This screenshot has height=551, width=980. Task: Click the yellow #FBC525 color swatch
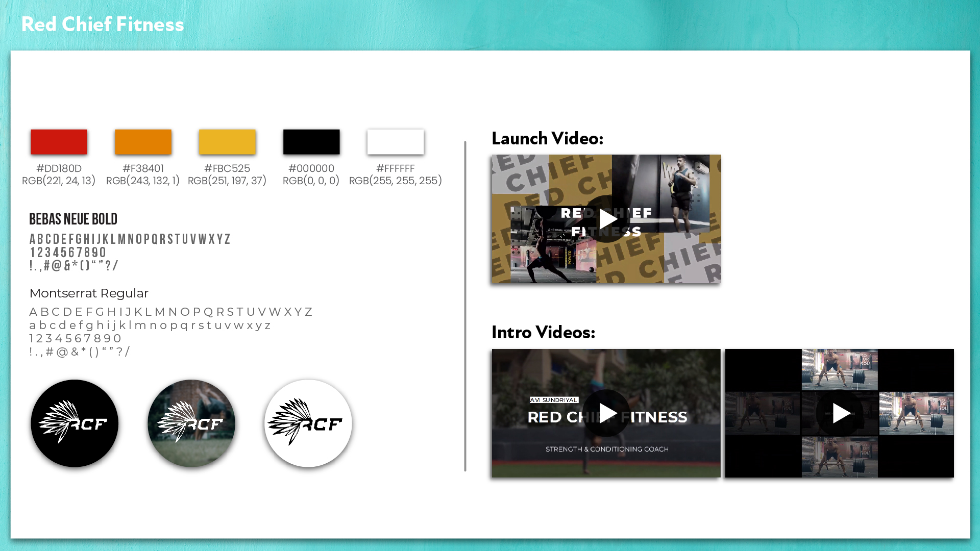(x=227, y=142)
